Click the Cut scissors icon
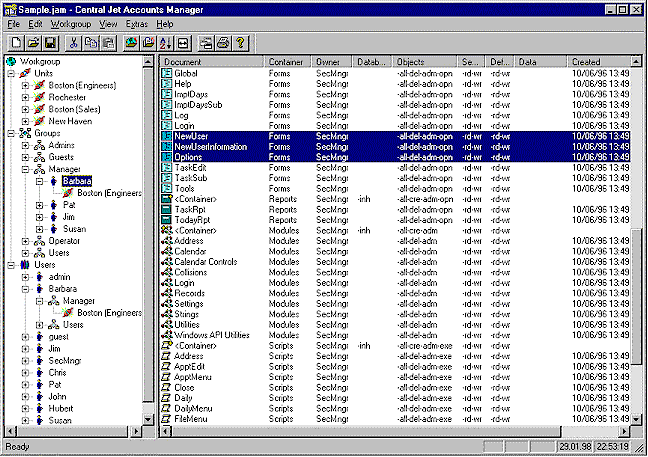Image resolution: width=648 pixels, height=457 pixels. pyautogui.click(x=74, y=43)
